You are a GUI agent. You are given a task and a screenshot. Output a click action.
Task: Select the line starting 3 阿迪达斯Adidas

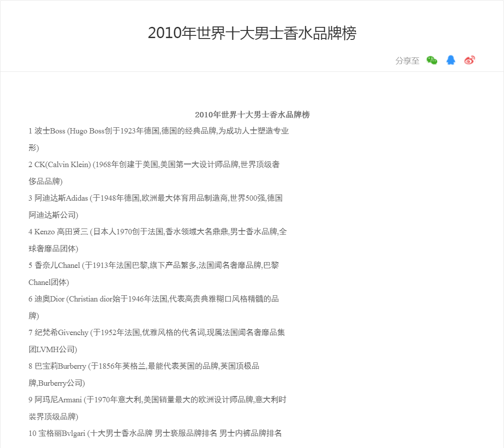(155, 198)
